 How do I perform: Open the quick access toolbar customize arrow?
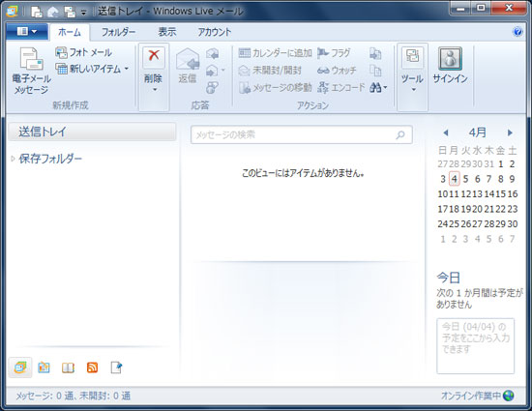pyautogui.click(x=83, y=13)
